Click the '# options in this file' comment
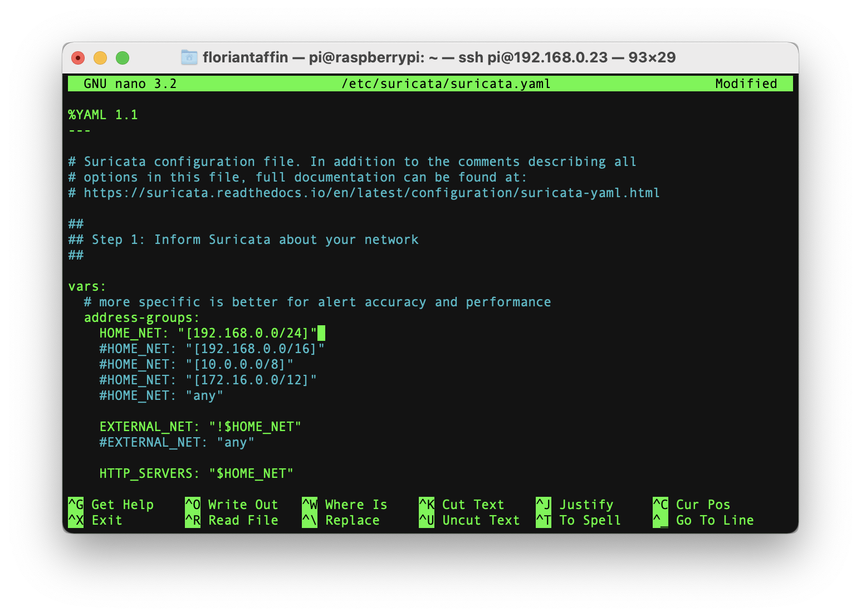The height and width of the screenshot is (616, 861). tap(297, 177)
